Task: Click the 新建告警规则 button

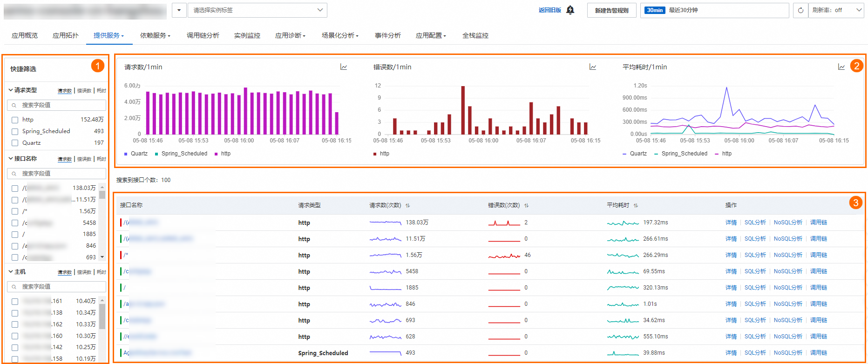Action: point(611,10)
